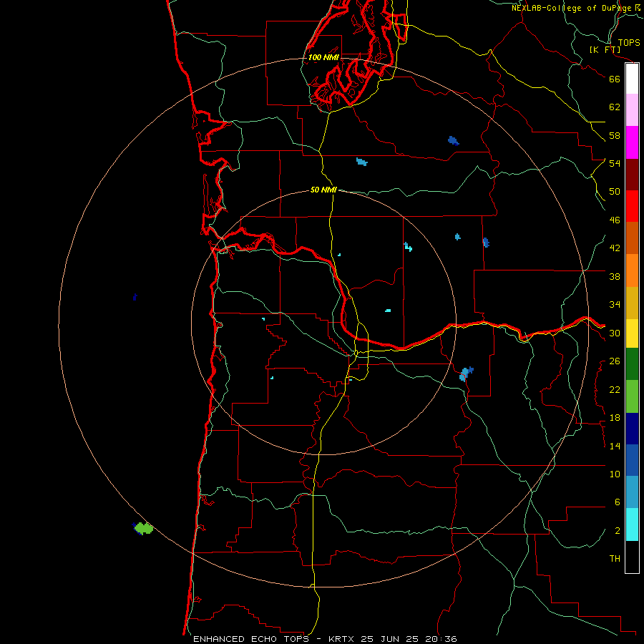Click the legend value '62'

tap(615, 107)
